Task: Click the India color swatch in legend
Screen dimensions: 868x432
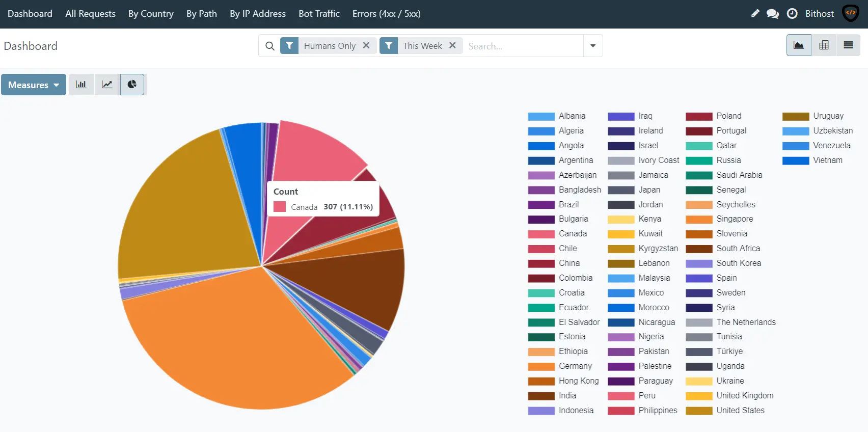Action: [541, 396]
